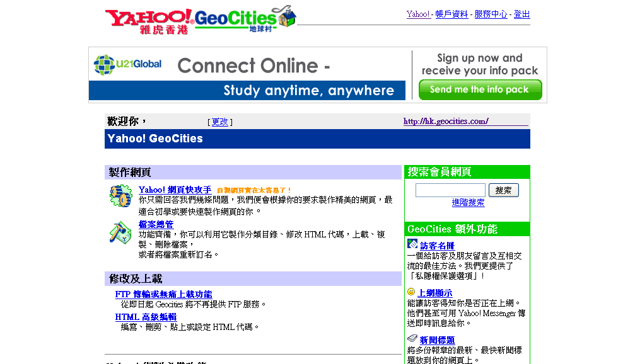The height and width of the screenshot is (364, 635).
Task: Click the Yahoo! GeoCities blue title bar
Action: click(x=317, y=139)
